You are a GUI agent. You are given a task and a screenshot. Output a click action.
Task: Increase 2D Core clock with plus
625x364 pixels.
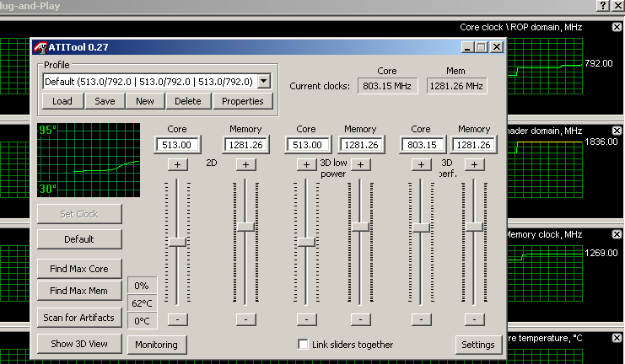point(177,164)
